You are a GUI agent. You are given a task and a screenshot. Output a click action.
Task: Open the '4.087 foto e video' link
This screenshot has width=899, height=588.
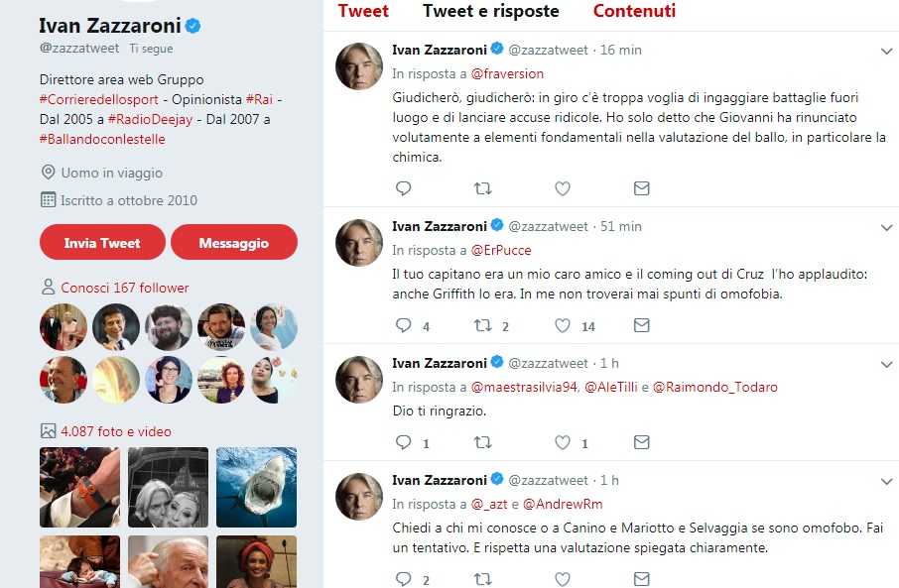tap(115, 431)
